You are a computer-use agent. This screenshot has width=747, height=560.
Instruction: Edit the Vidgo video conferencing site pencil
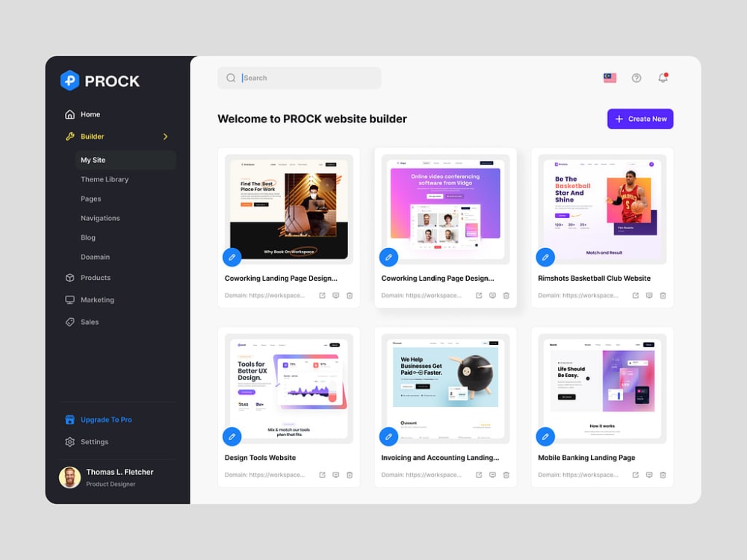tap(388, 257)
